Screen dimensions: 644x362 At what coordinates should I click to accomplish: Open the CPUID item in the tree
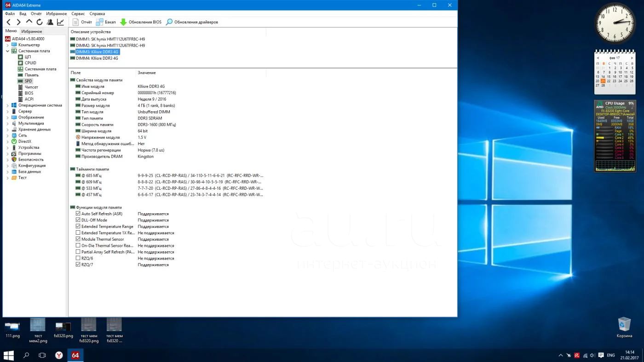coord(30,63)
